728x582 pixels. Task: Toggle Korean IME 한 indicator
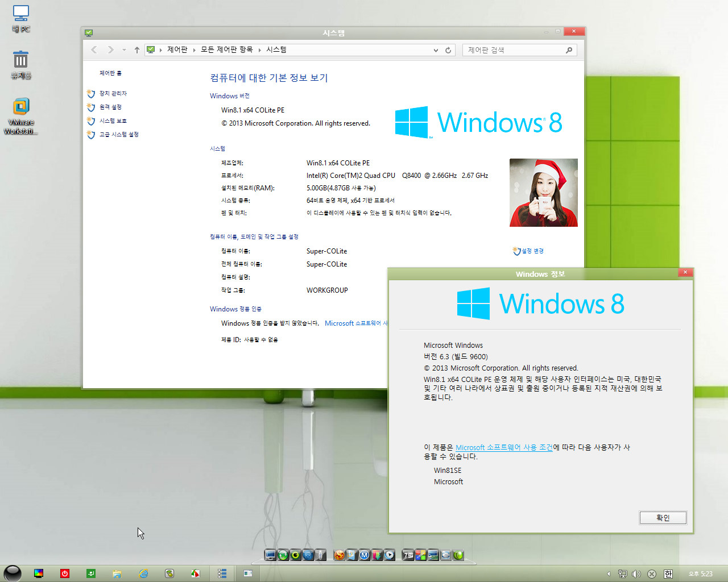click(668, 574)
